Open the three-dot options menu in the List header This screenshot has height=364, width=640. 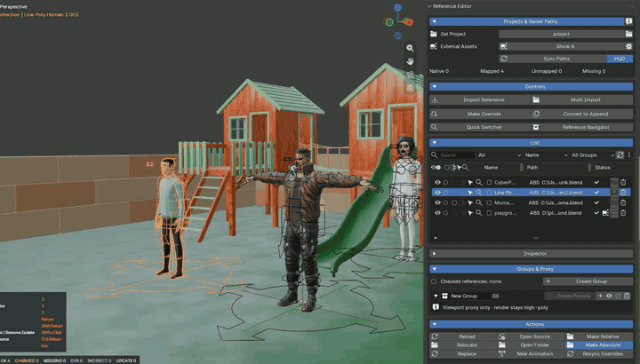(x=629, y=154)
